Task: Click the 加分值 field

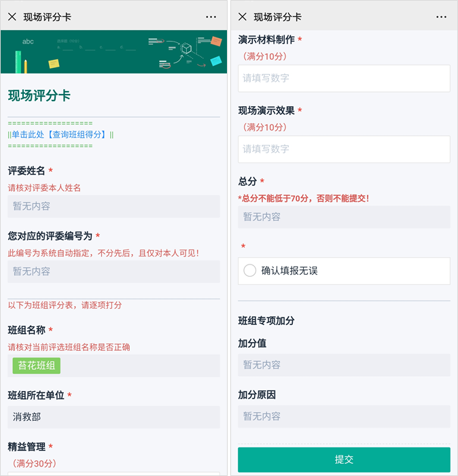Action: [344, 365]
